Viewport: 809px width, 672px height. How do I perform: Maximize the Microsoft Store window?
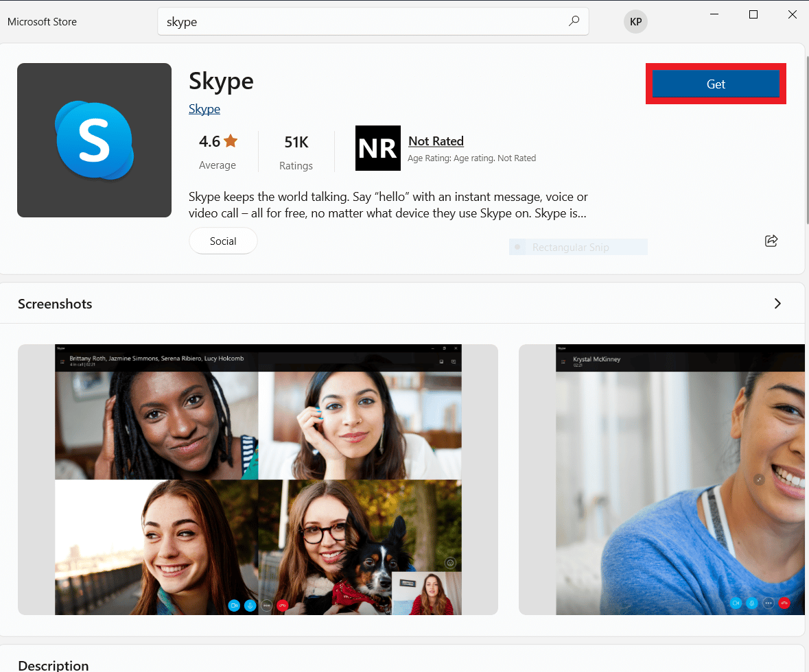[x=753, y=14]
